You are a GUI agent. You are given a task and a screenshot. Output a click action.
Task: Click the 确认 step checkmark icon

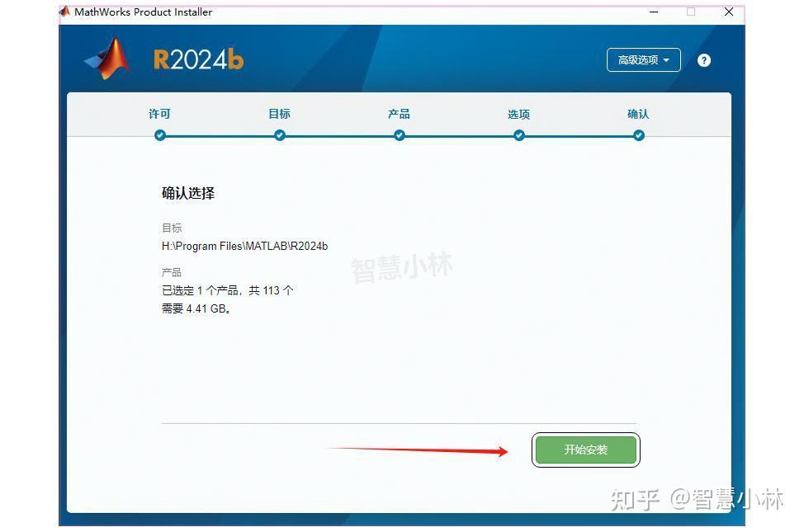pos(638,134)
